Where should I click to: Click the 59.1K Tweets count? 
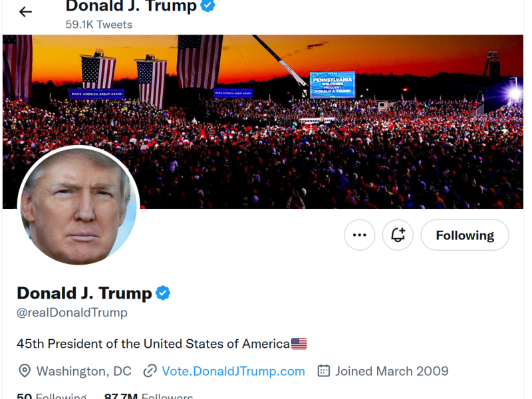tap(98, 25)
